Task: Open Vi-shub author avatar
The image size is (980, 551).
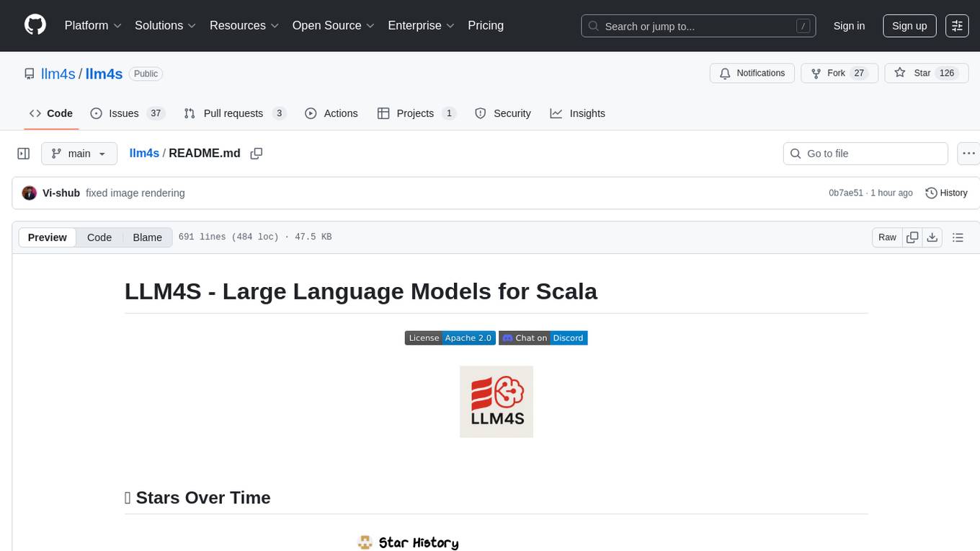Action: click(x=30, y=193)
